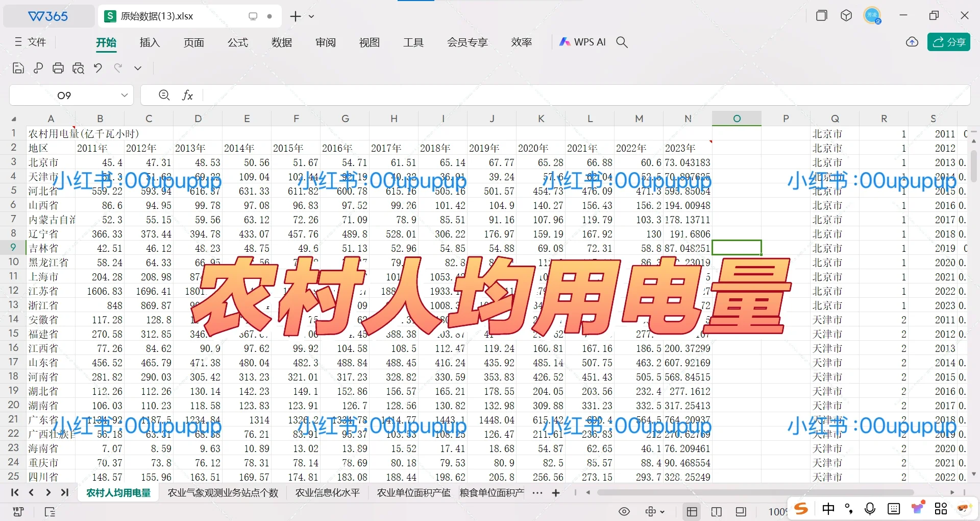Toggle the eye protection mode icon
Screen dimensions: 980x521
(624, 512)
